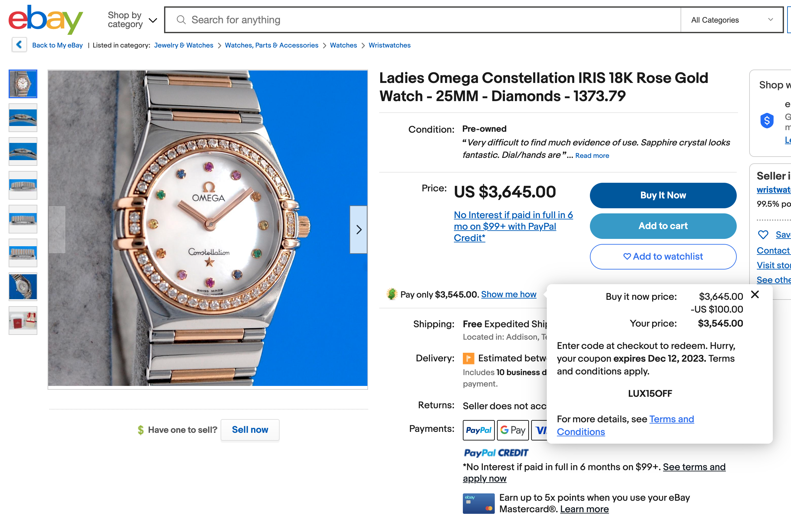Click the heart icon to save seller
The image size is (791, 532).
coord(763,234)
